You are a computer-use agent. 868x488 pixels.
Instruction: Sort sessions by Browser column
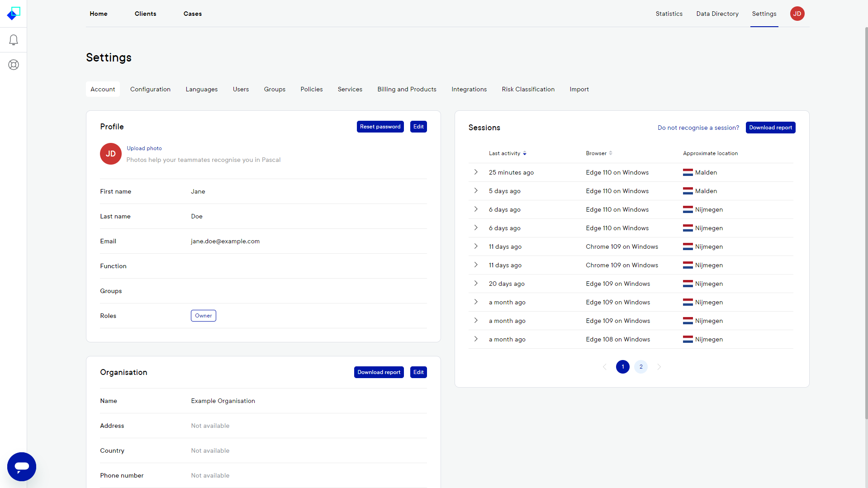(599, 153)
